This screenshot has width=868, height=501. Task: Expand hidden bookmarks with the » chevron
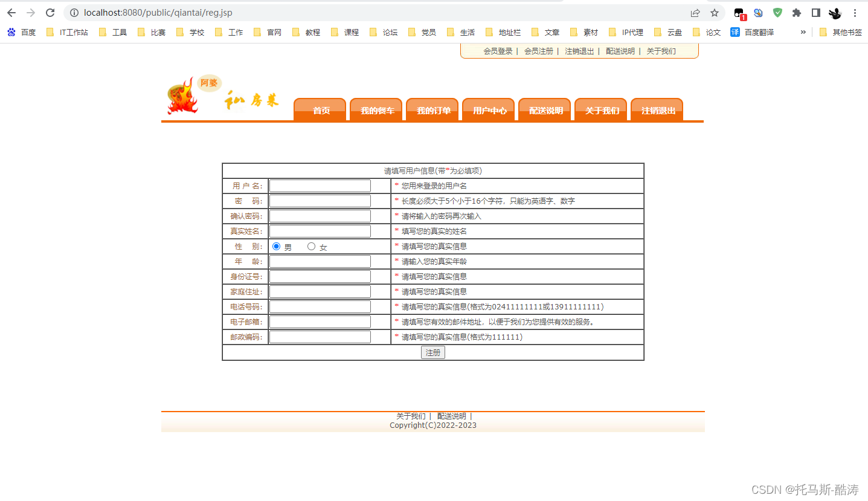pyautogui.click(x=803, y=32)
